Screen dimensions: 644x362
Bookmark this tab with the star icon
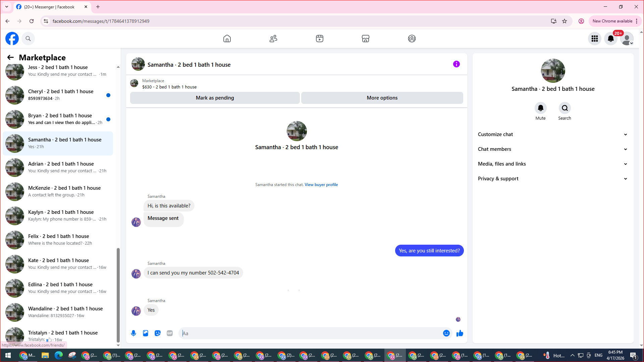coord(565,21)
